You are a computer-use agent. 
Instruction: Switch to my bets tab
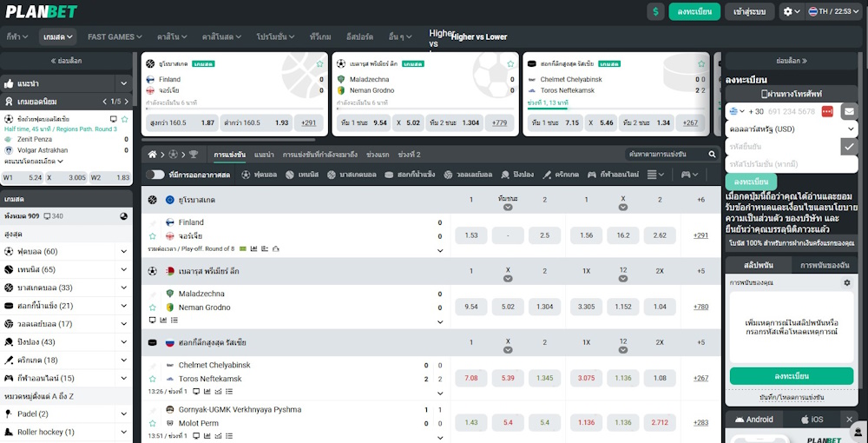(x=825, y=265)
